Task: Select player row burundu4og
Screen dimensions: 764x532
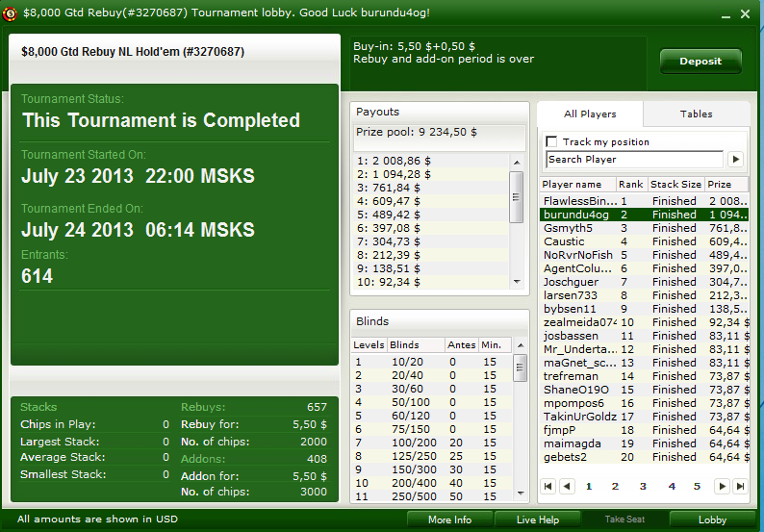Action: click(x=644, y=215)
